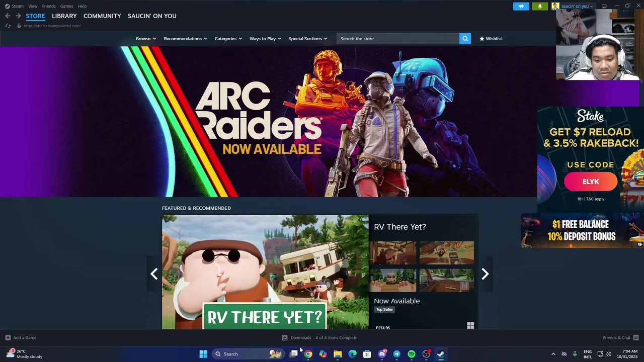644x362 pixels.
Task: Open the View menu
Action: point(33,6)
